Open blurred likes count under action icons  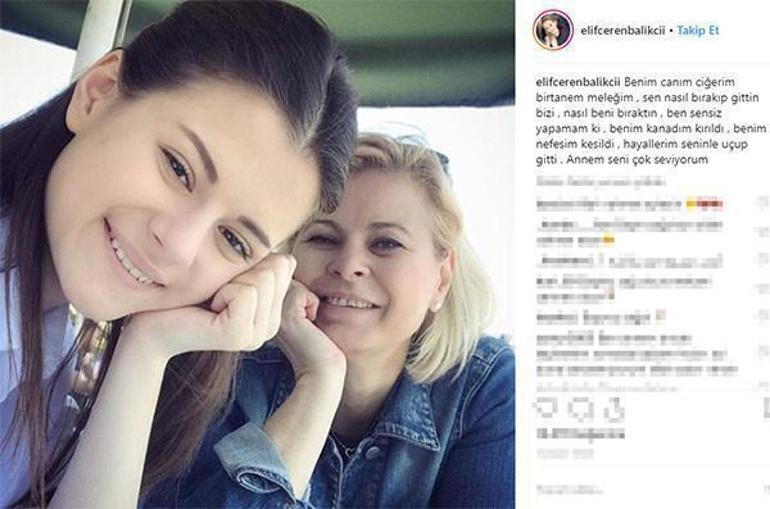[580, 434]
